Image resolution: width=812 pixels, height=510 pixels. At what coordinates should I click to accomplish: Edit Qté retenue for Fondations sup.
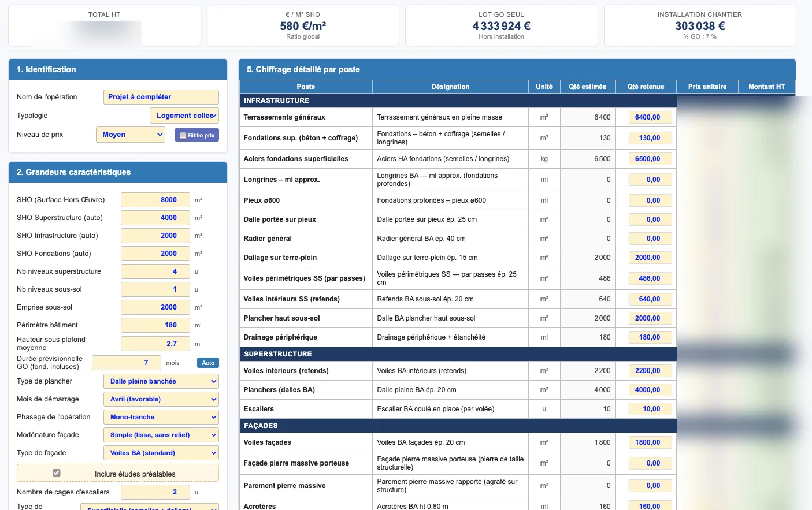(x=650, y=138)
